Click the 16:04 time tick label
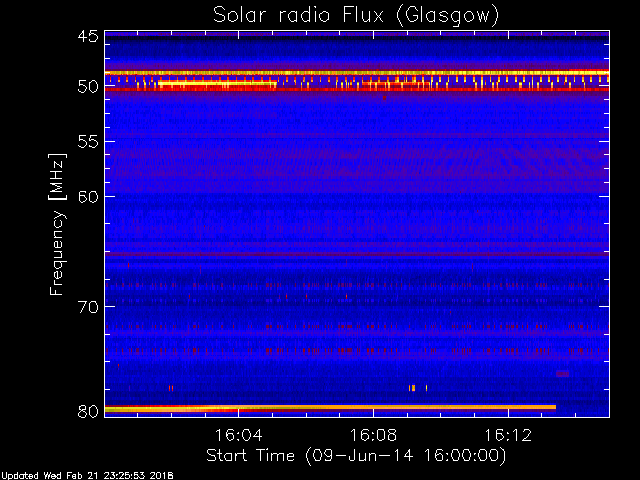The image size is (640, 480). point(238,435)
